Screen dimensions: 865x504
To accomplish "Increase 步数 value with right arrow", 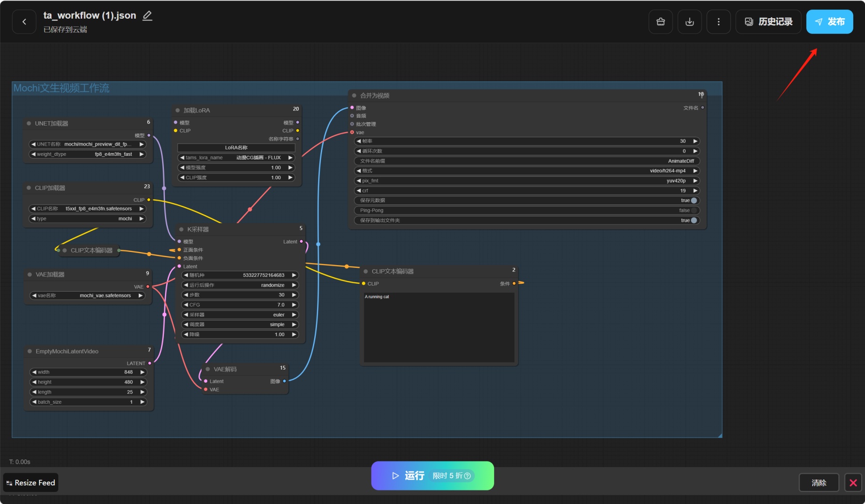I will pos(294,295).
